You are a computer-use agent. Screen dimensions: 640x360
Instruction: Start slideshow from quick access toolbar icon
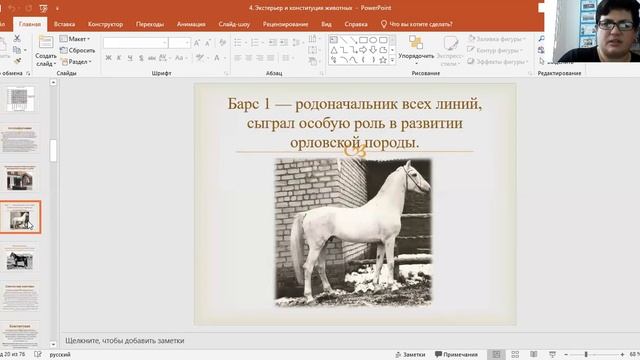point(44,8)
